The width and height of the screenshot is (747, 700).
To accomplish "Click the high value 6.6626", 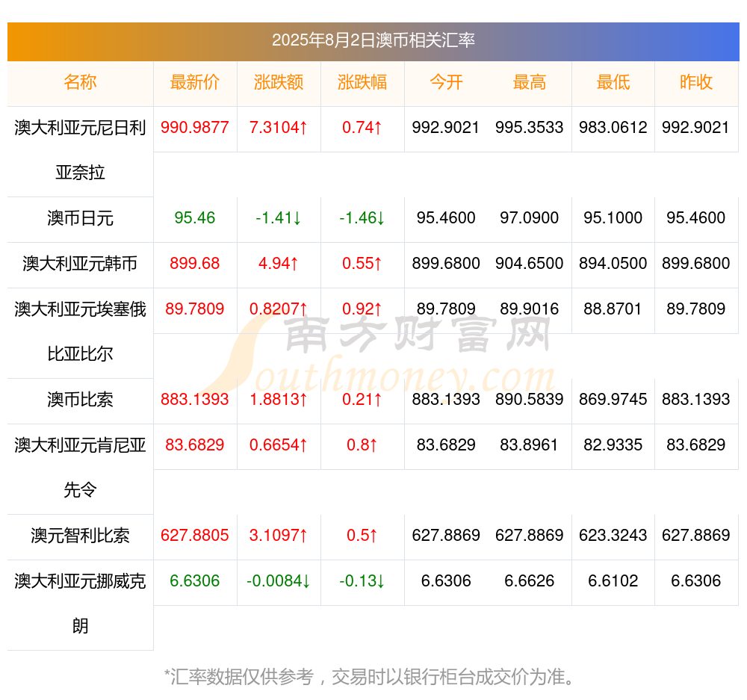I will tap(530, 581).
